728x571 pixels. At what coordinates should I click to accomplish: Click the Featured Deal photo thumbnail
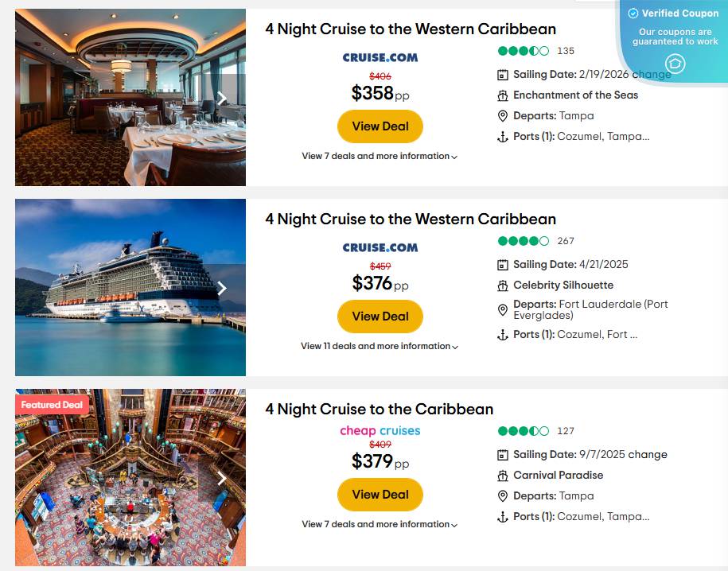(x=130, y=477)
